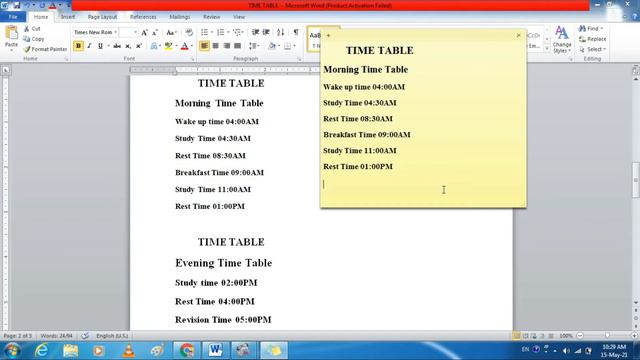The image size is (640, 360).
Task: Switch to the Mailings tab
Action: click(180, 17)
